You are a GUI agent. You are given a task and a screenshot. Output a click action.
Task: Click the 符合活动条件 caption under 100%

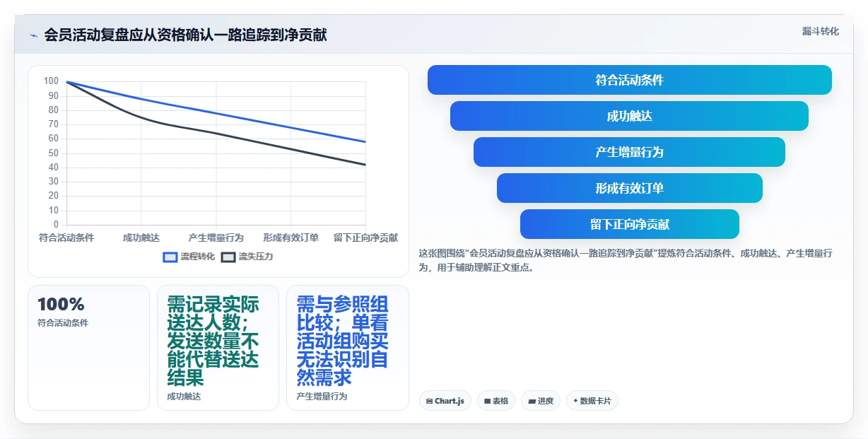pos(63,323)
